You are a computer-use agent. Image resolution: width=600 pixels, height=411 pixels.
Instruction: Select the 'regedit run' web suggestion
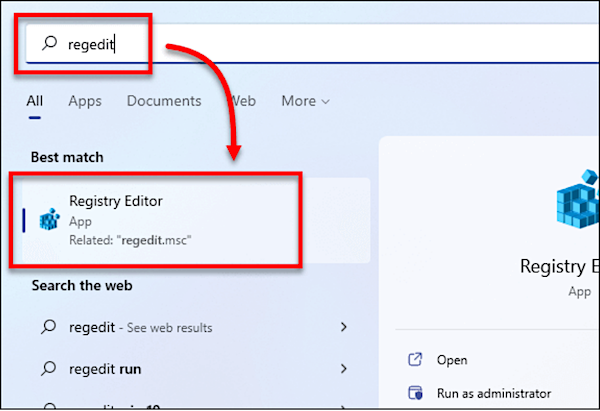pos(104,368)
